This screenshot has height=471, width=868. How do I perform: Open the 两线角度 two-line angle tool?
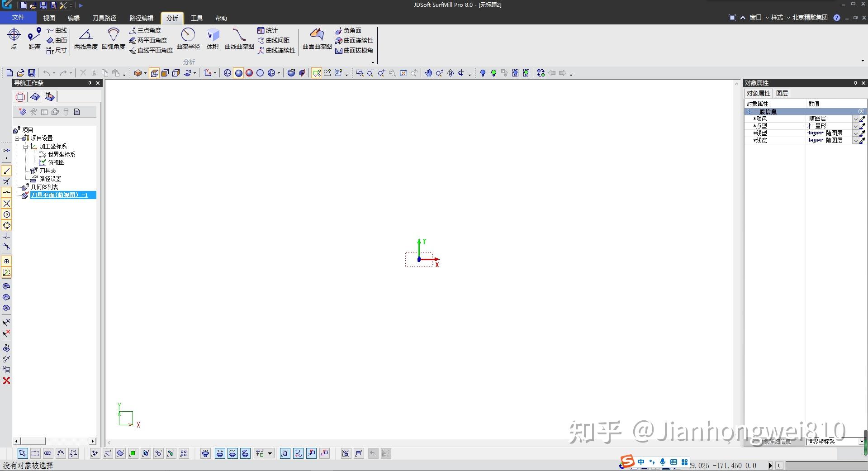pyautogui.click(x=86, y=39)
